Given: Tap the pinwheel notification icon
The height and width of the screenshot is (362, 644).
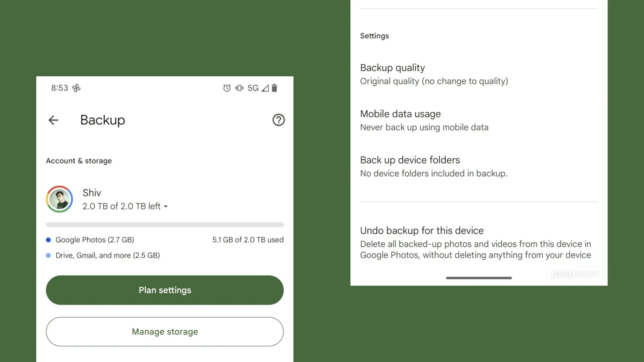Looking at the screenshot, I should tap(76, 88).
